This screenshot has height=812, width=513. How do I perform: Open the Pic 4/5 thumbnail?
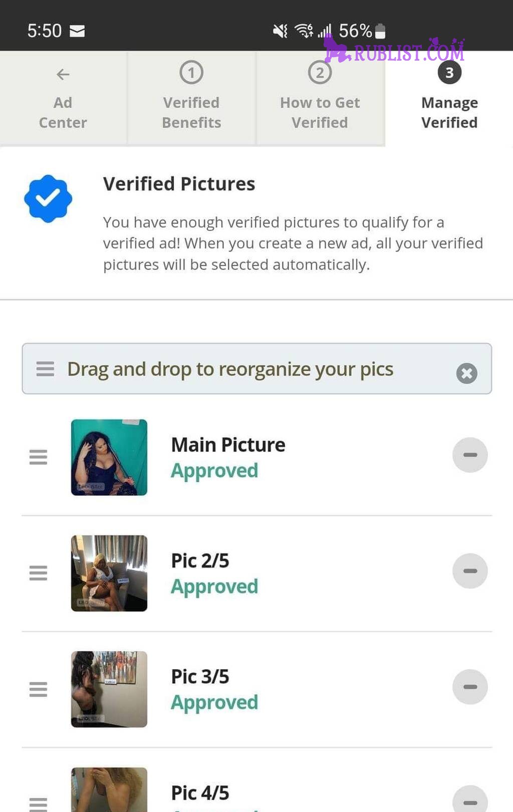(x=109, y=790)
